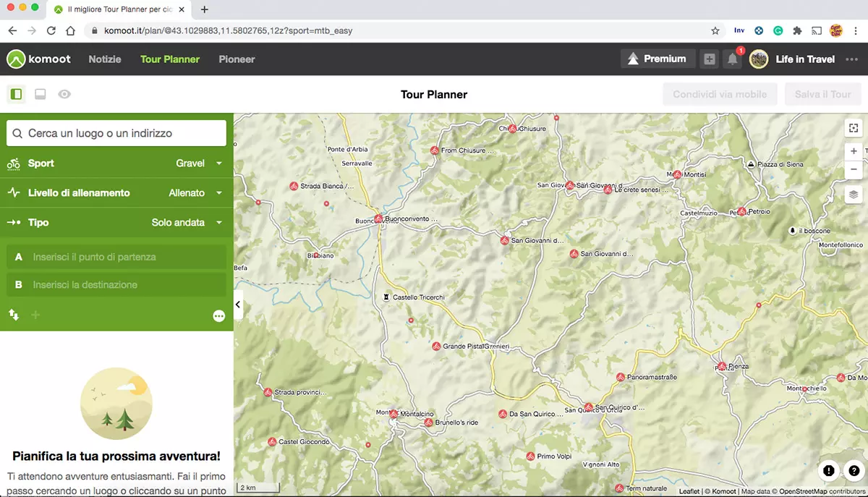Add a waypoint with the plus icon

[x=35, y=315]
